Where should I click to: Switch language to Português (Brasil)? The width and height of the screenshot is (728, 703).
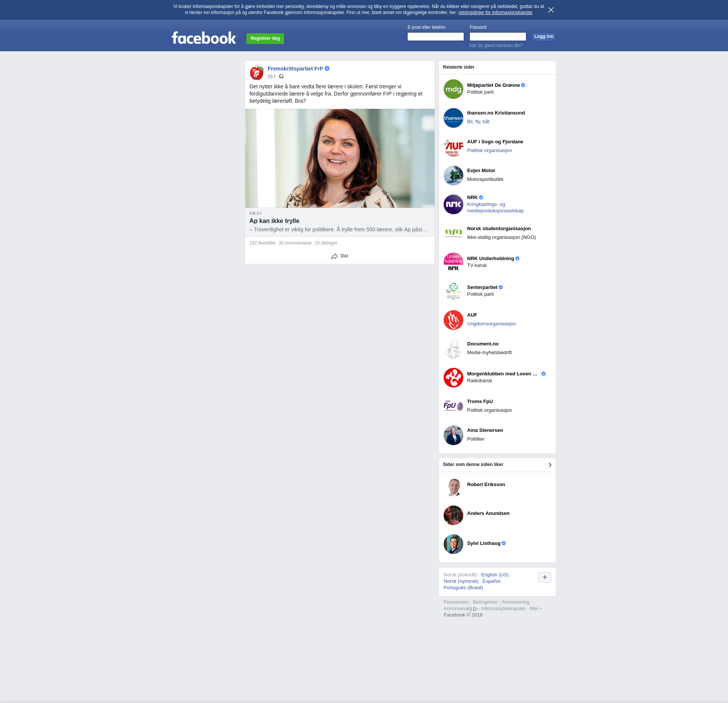tap(463, 588)
